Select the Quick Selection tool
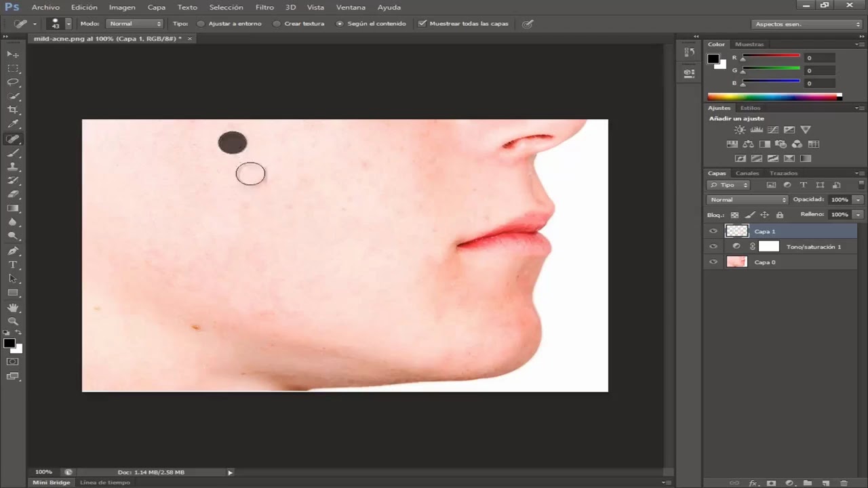 13,96
